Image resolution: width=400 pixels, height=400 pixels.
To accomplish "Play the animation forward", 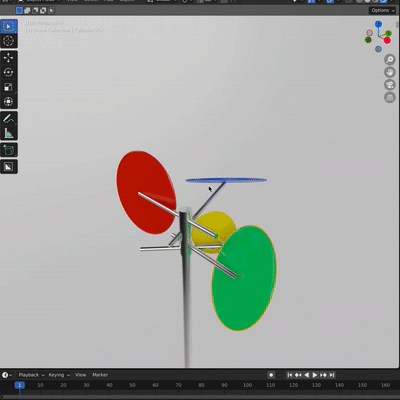I will (x=315, y=375).
